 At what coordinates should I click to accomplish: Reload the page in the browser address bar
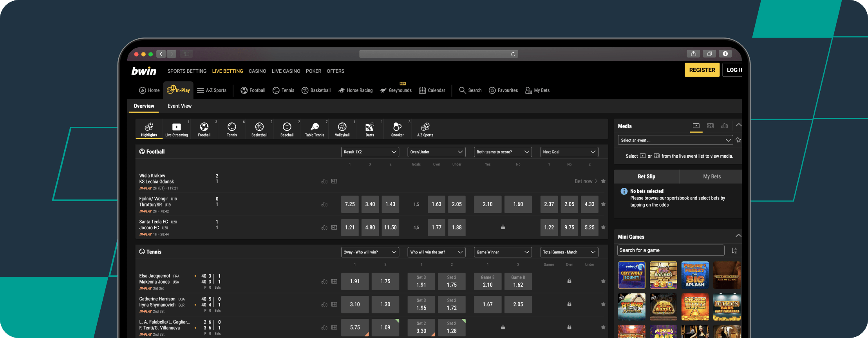[x=513, y=54]
